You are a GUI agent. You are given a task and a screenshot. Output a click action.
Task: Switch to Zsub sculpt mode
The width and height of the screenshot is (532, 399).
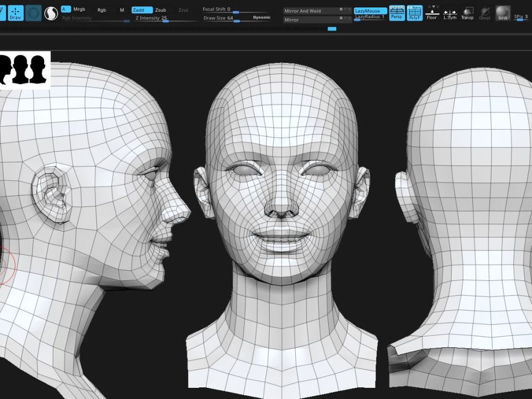pos(161,10)
